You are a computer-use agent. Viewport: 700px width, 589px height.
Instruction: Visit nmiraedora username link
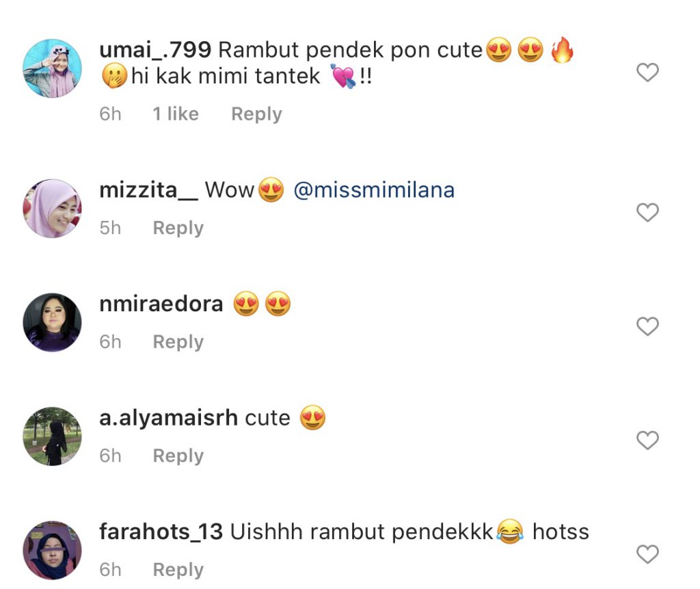coord(161,304)
